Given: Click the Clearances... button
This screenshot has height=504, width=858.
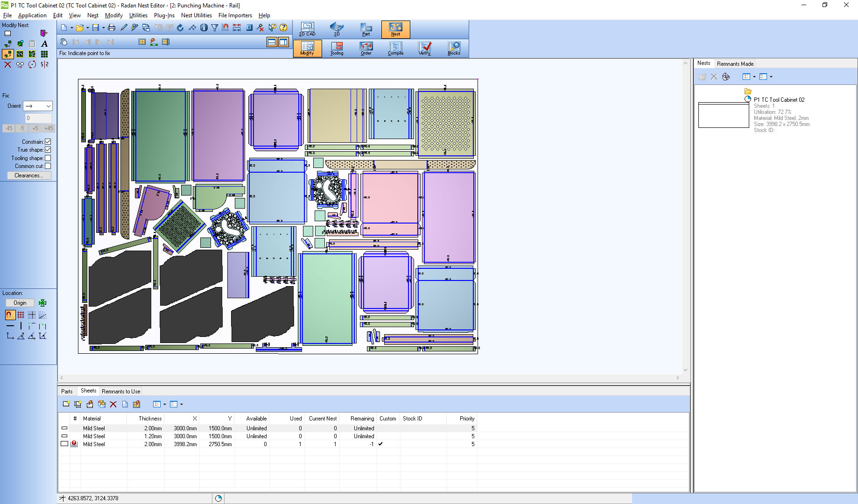Looking at the screenshot, I should [x=29, y=175].
